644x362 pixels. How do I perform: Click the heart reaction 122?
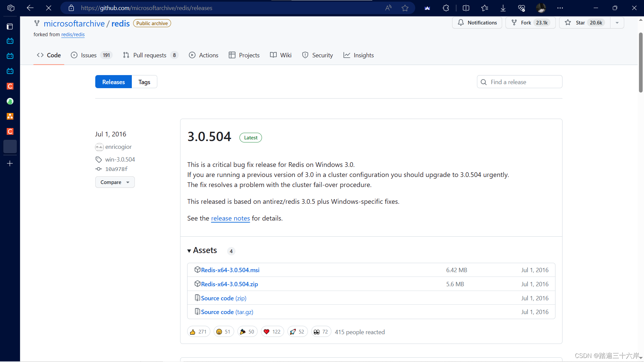pyautogui.click(x=272, y=332)
